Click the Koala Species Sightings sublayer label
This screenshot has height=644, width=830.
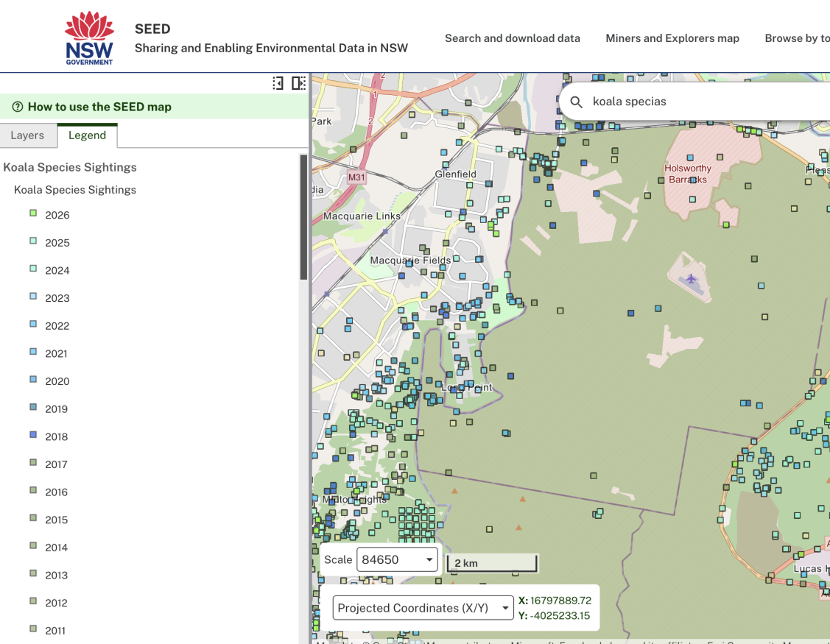coord(75,190)
